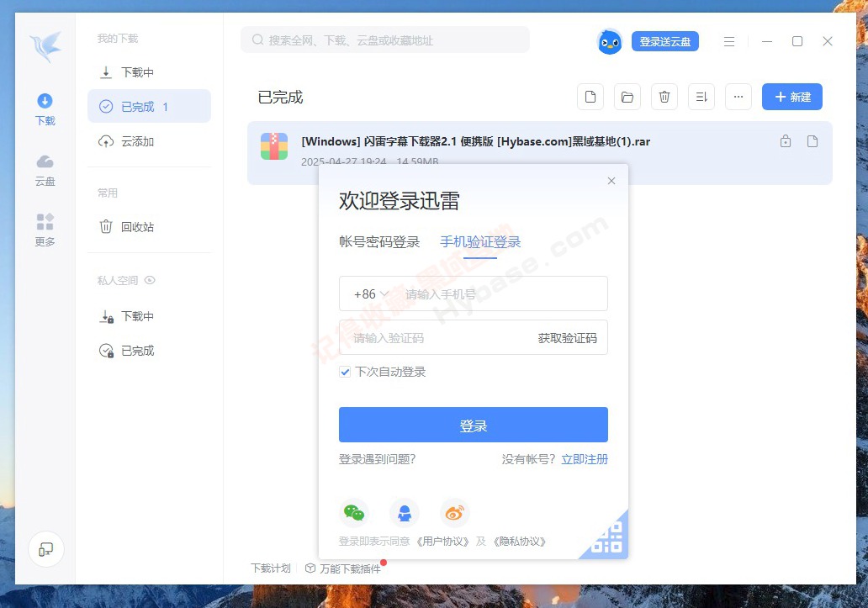Viewport: 868px width, 608px height.
Task: Focus the 搜索全网 search box
Action: [x=385, y=40]
